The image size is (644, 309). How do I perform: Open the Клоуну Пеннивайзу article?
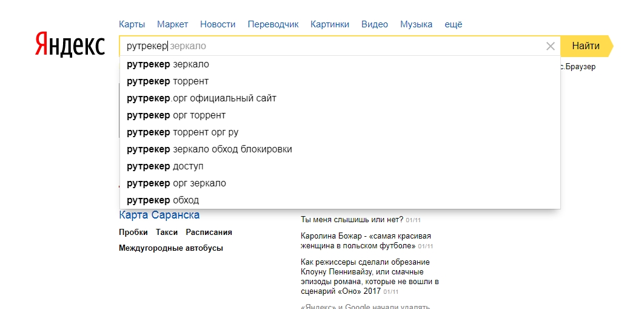pyautogui.click(x=370, y=277)
